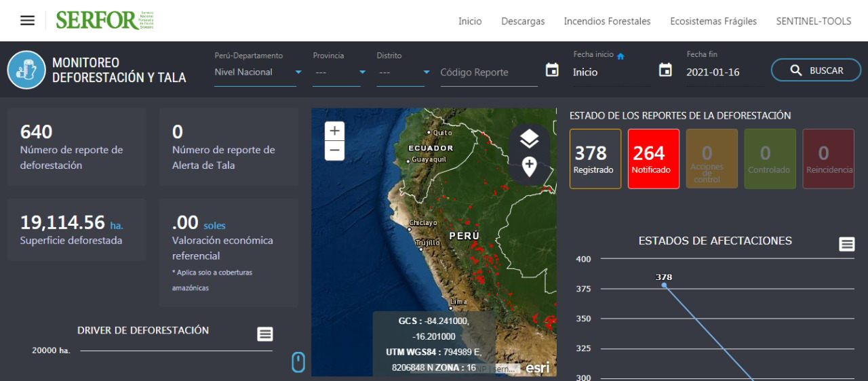Click the ECUADOR label on the map

tap(431, 148)
